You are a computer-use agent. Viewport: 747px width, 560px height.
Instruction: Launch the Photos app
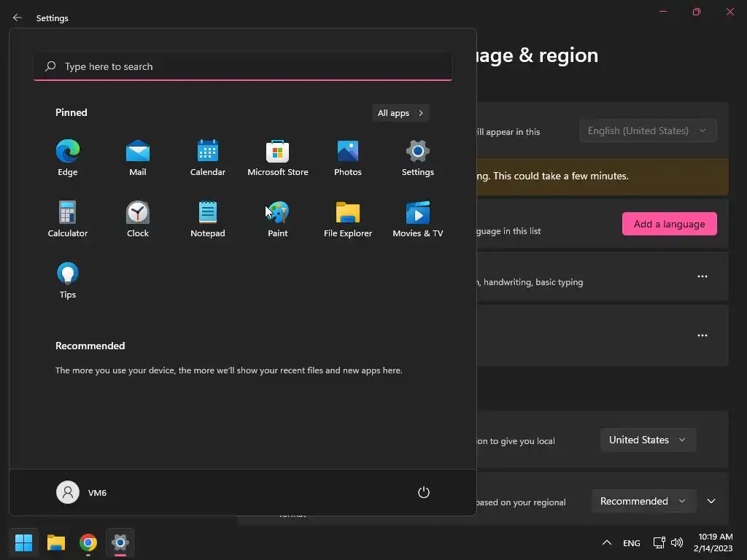pyautogui.click(x=348, y=158)
